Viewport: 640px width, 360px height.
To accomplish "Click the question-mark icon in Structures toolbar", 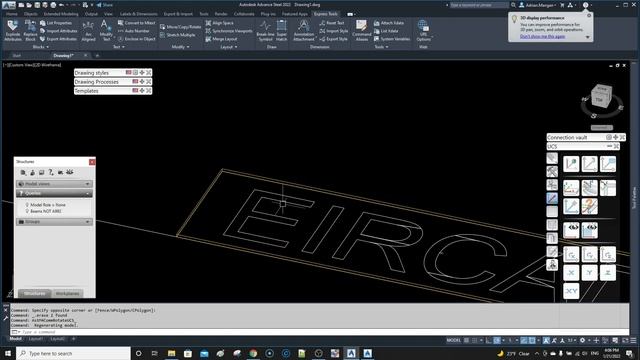I will (x=51, y=172).
